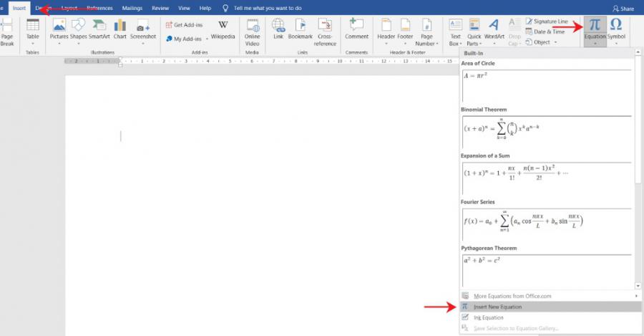
Task: Click inside the blank document page
Action: [262, 205]
